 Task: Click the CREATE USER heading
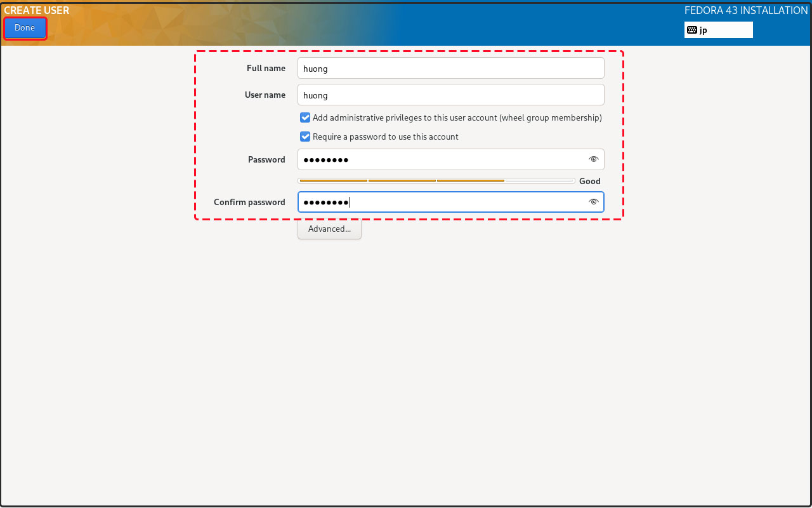point(37,10)
